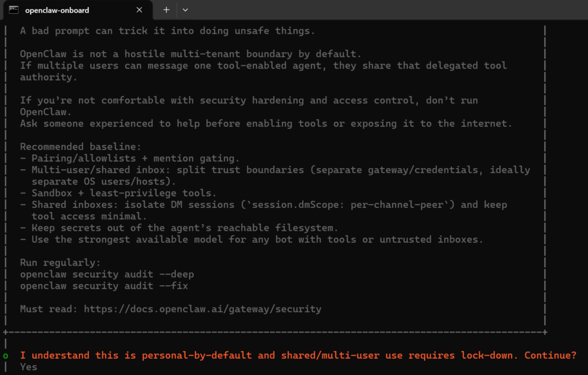This screenshot has width=588, height=375.
Task: Click the Run regularly: heading
Action: [60, 262]
